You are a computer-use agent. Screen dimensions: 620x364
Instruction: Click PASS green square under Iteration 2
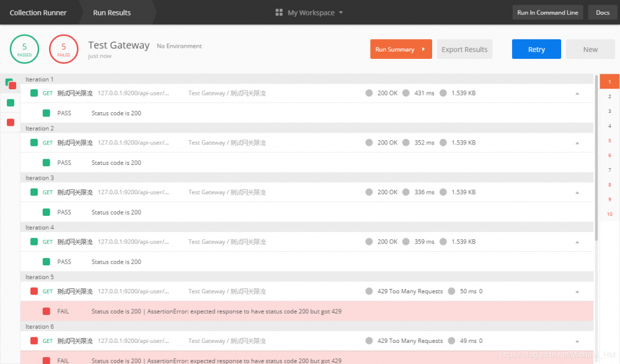point(46,162)
